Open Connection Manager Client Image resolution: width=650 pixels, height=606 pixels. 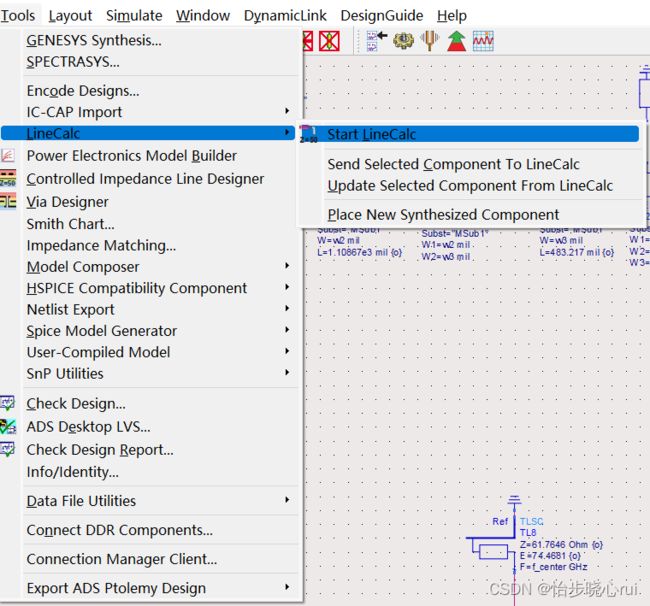[x=121, y=559]
